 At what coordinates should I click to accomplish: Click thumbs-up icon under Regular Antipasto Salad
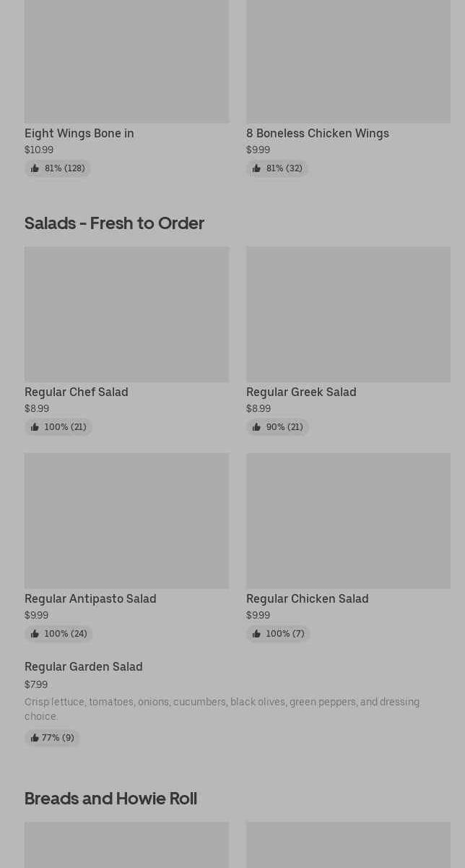click(x=35, y=634)
